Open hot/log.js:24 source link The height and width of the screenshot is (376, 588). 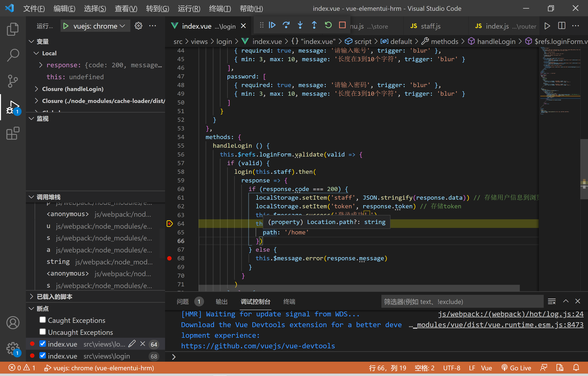point(511,314)
